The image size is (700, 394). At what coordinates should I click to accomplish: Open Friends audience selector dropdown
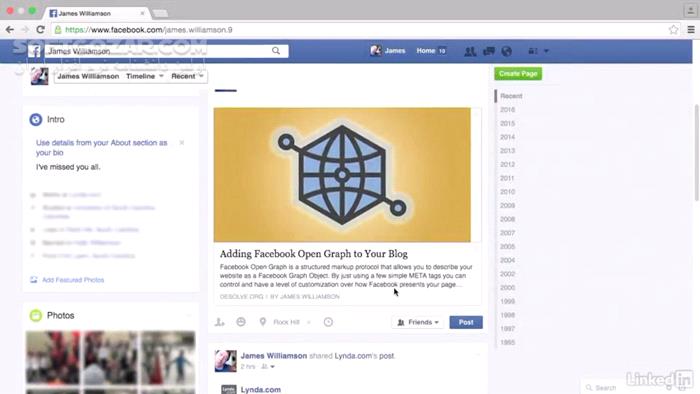pos(418,322)
